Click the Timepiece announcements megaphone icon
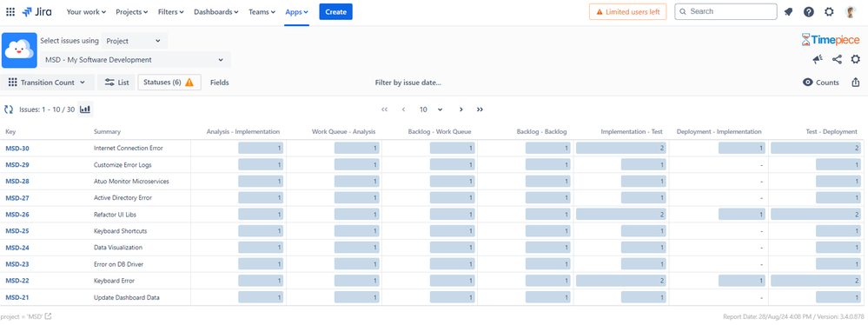Screen dimensions: 868x325 tap(818, 59)
